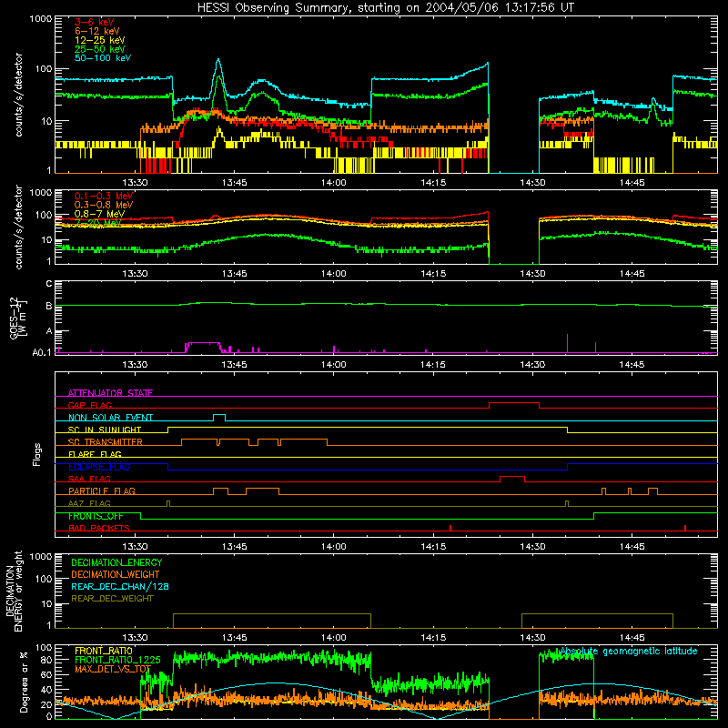Click the DECIMATION_ENERGY legend label
The width and height of the screenshot is (728, 728).
(116, 562)
